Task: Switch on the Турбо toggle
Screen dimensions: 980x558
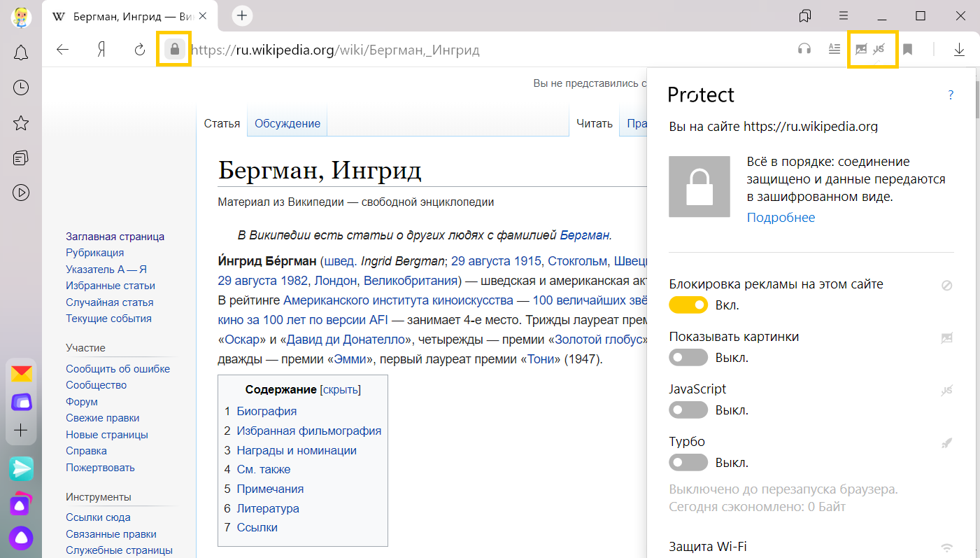Action: (688, 463)
